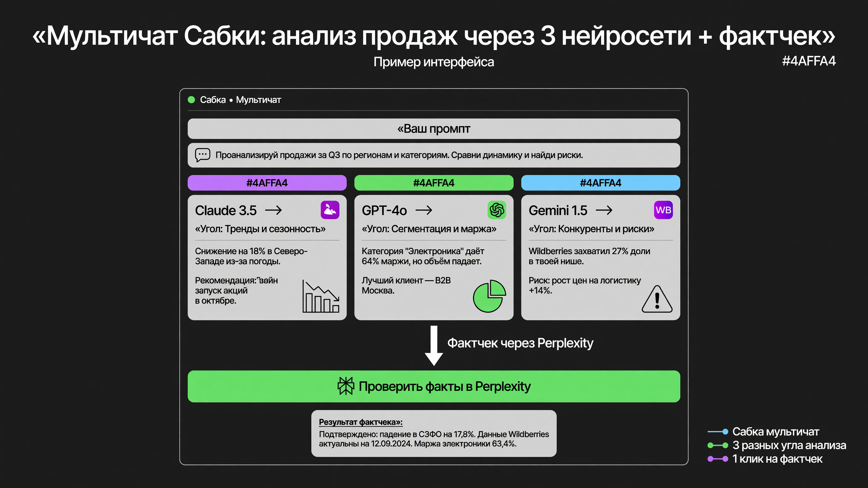
Task: Click the «Ваш промпт header bar
Action: pyautogui.click(x=434, y=129)
